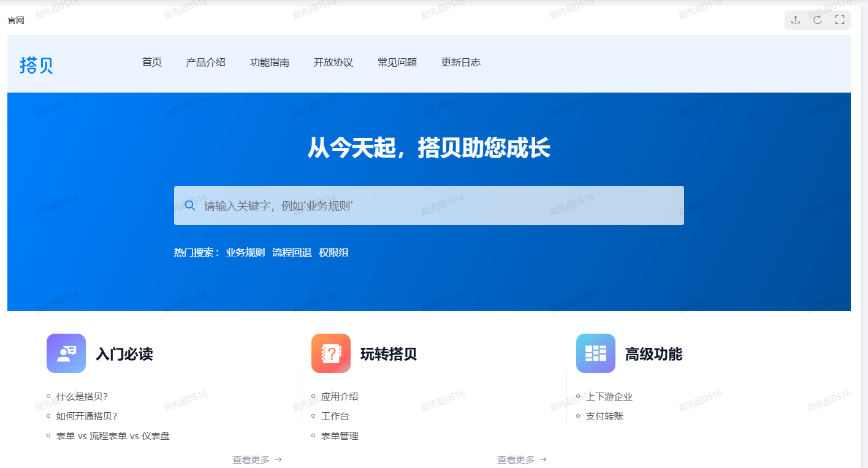Open the 产品介绍 menu item
This screenshot has width=868, height=468.
tap(206, 62)
